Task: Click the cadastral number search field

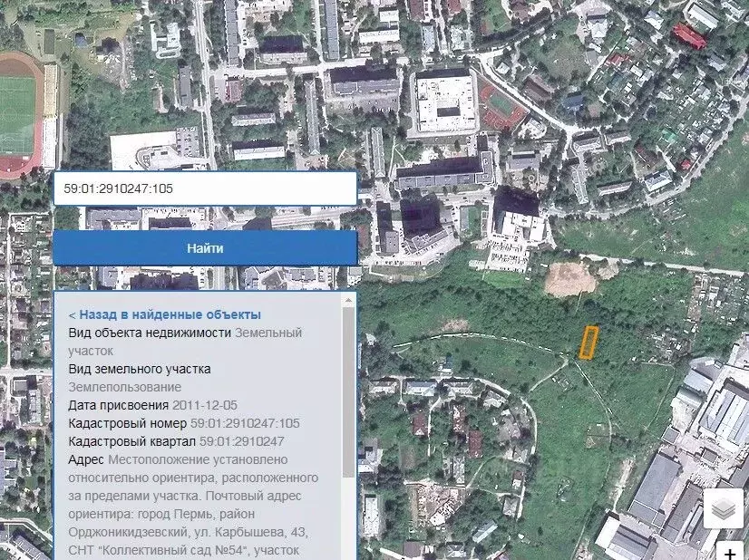Action: point(205,188)
